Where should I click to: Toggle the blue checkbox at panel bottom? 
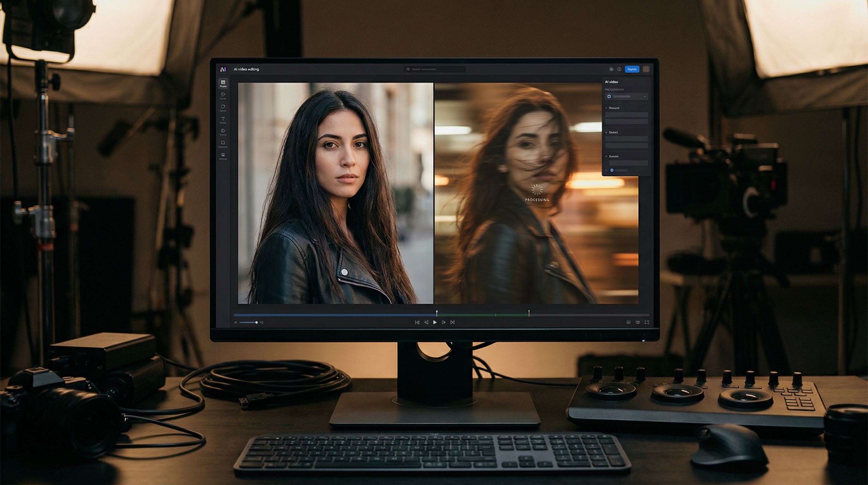(612, 170)
